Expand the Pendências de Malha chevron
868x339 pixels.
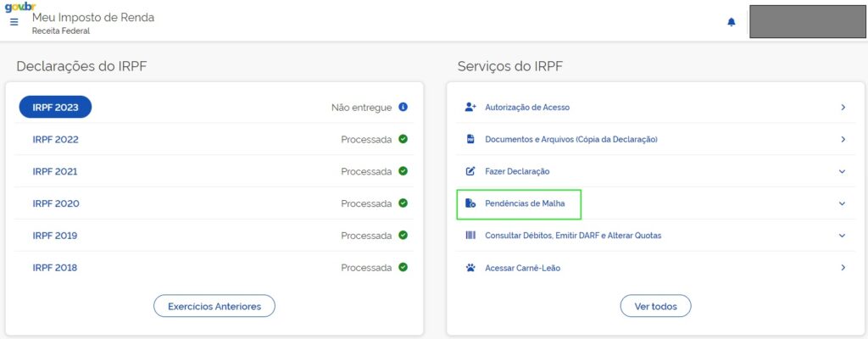click(x=843, y=203)
